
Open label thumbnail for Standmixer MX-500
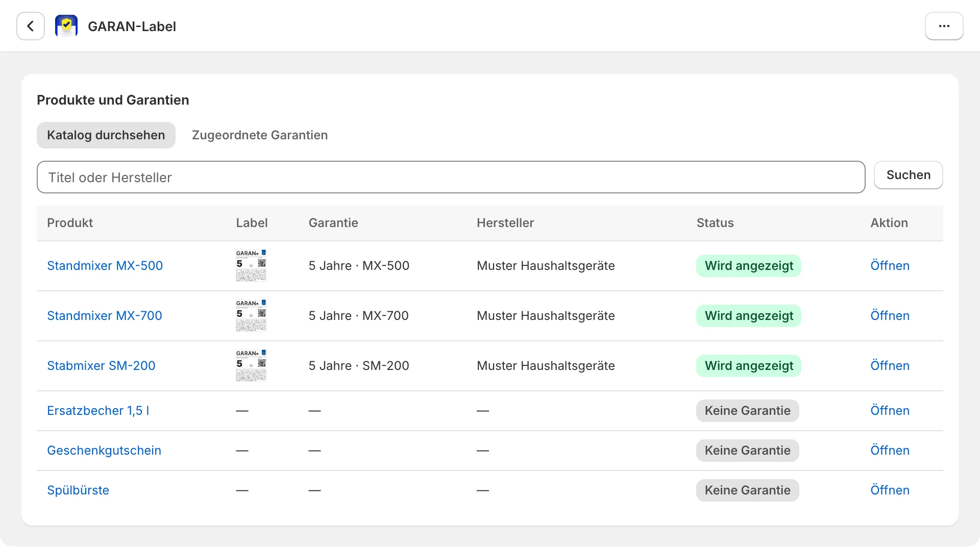click(x=251, y=265)
